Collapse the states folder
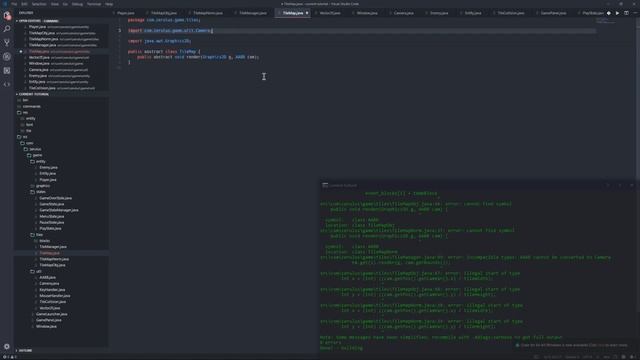Viewport: 640px width, 360px height. pos(40,192)
